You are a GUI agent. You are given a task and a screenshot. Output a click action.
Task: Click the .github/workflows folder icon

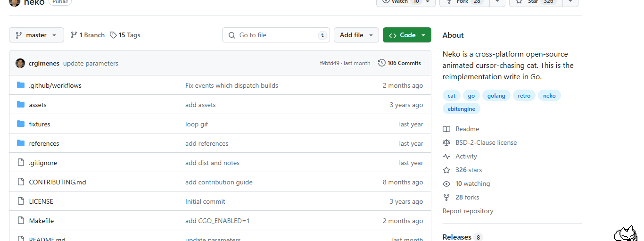click(x=21, y=85)
